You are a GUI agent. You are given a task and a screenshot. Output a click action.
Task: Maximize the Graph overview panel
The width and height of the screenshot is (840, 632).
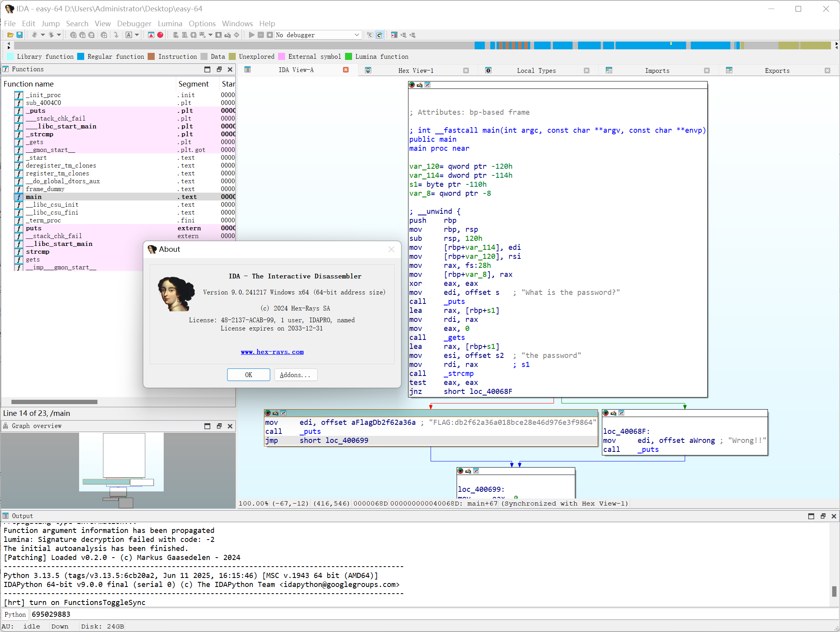pyautogui.click(x=208, y=426)
